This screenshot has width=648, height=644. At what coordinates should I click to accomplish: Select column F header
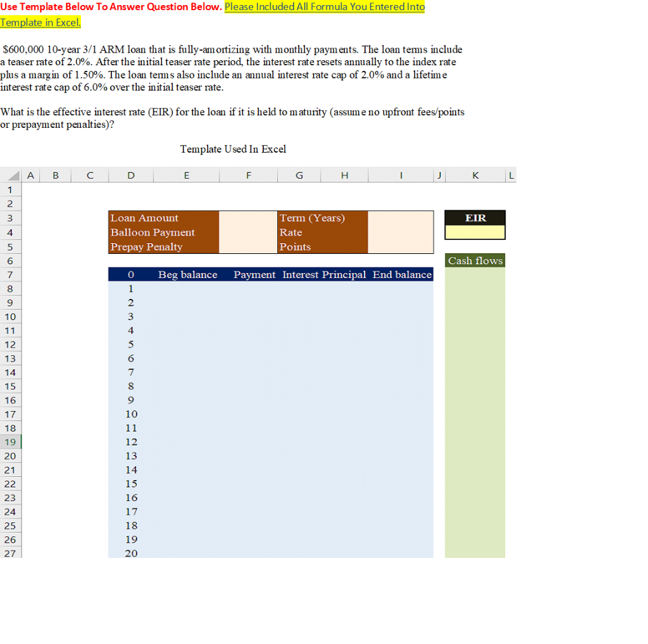(x=248, y=175)
